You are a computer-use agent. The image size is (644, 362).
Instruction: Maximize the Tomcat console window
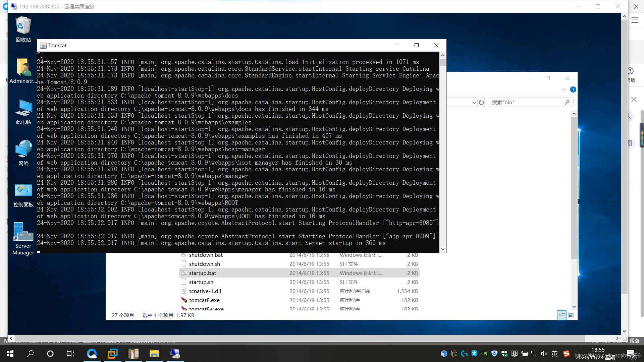coord(417,45)
